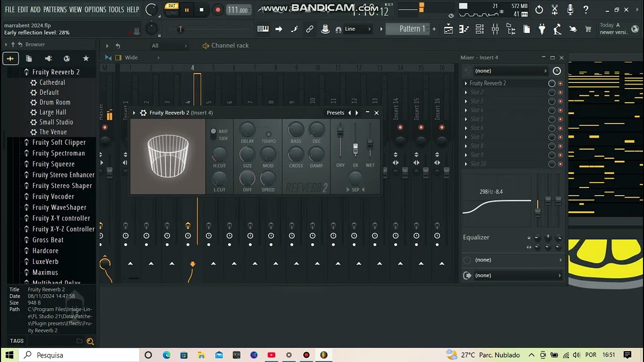Click the stamp tool icon
This screenshot has width=644, height=362.
point(325,29)
